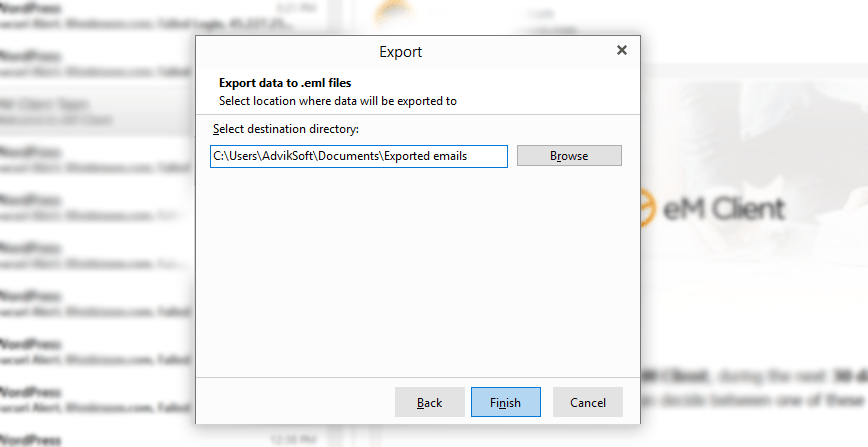Click the eM Client logo in background
868x447 pixels.
click(714, 208)
